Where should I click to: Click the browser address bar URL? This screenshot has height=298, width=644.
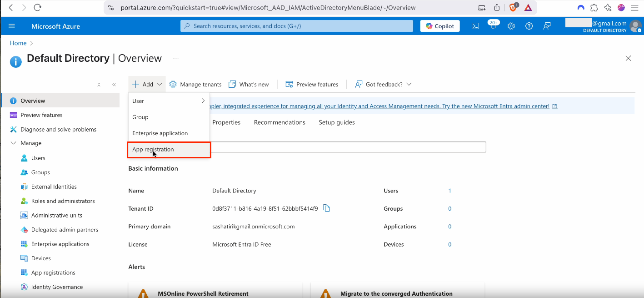[x=268, y=7]
